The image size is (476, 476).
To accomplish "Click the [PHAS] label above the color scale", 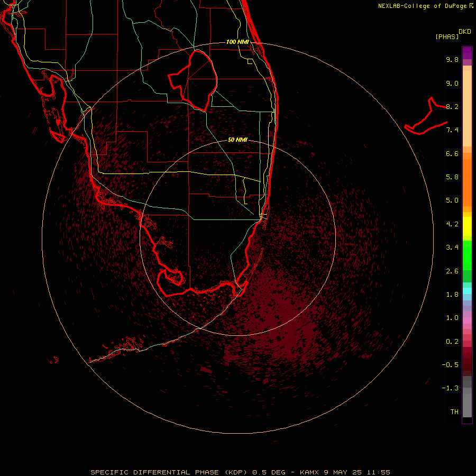I will coord(447,36).
